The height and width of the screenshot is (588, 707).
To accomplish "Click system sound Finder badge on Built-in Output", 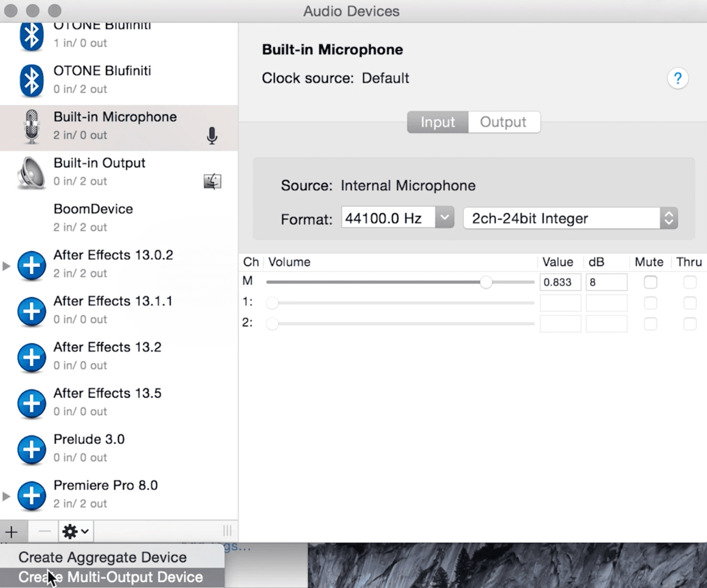I will pos(212,181).
